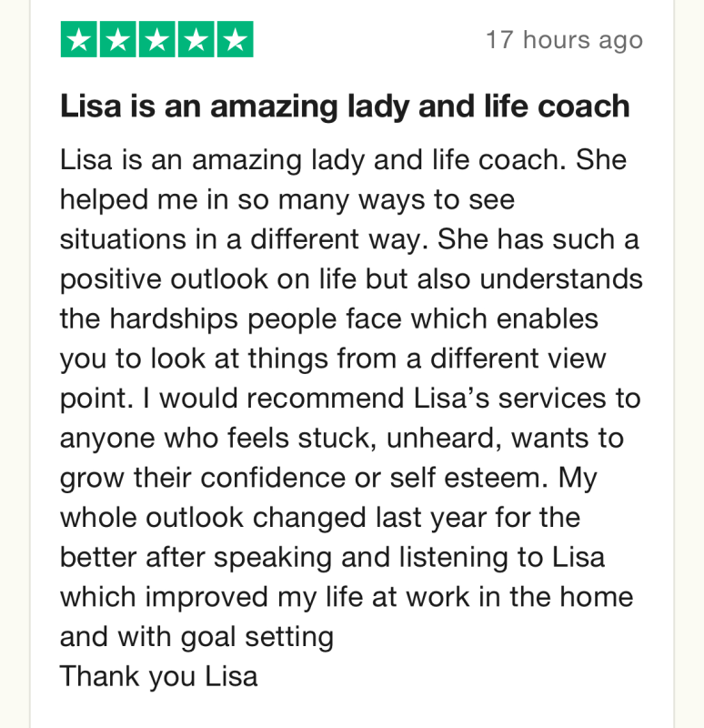Click the middle star of the rating
704x728 pixels.
click(x=157, y=39)
